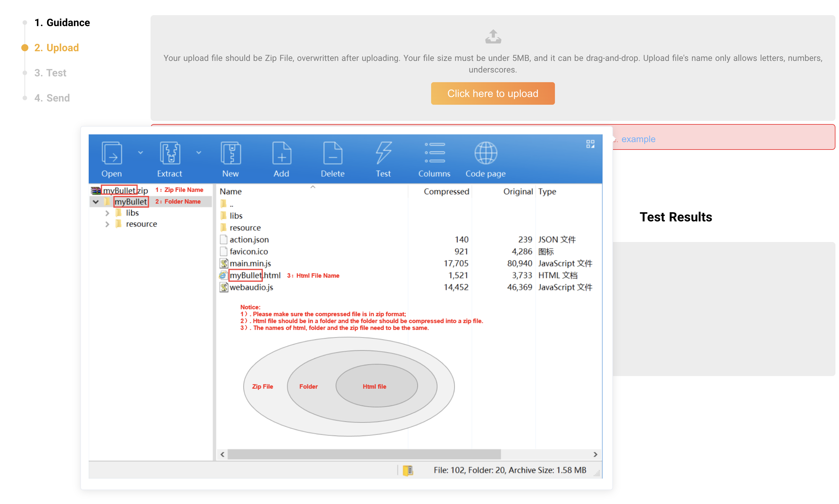Click the myBullet.html browser file icon

click(223, 275)
